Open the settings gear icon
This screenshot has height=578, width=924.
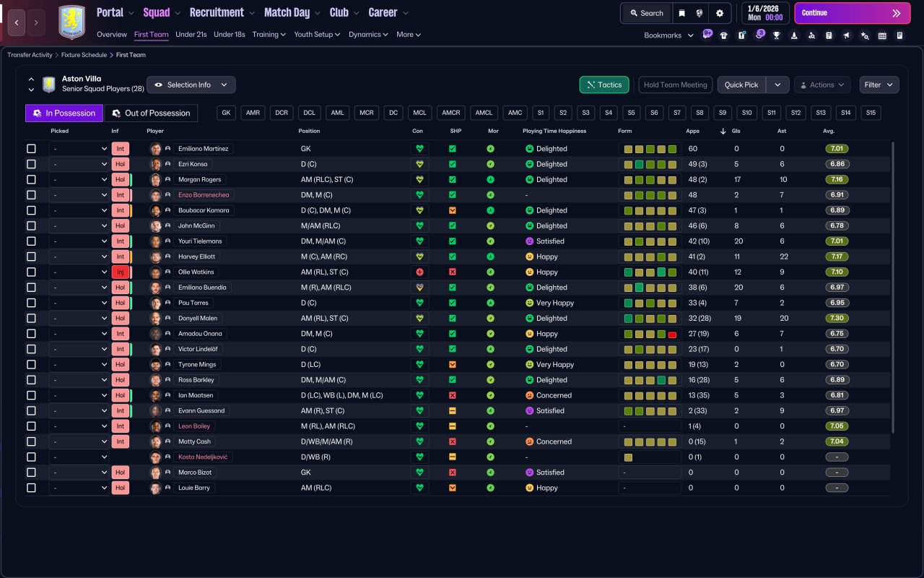pyautogui.click(x=719, y=13)
